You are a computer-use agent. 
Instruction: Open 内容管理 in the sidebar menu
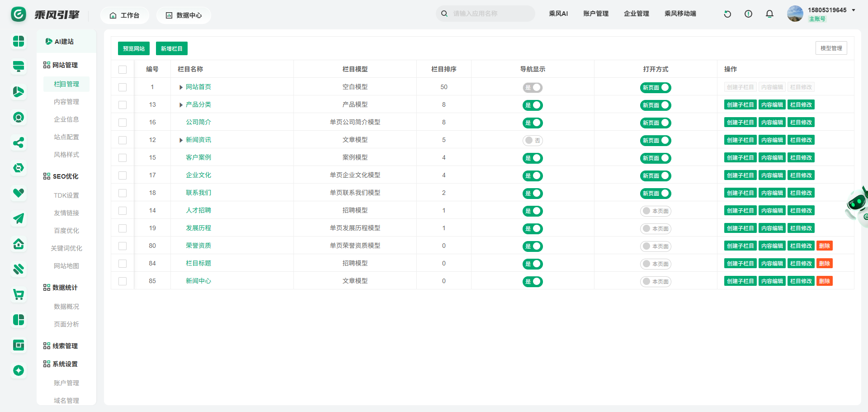pos(66,102)
